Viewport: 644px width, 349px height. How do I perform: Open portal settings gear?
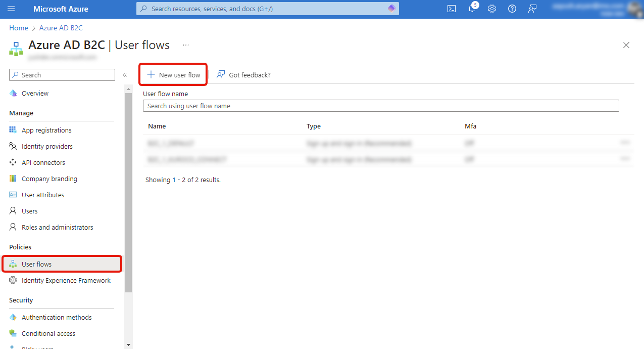point(491,9)
